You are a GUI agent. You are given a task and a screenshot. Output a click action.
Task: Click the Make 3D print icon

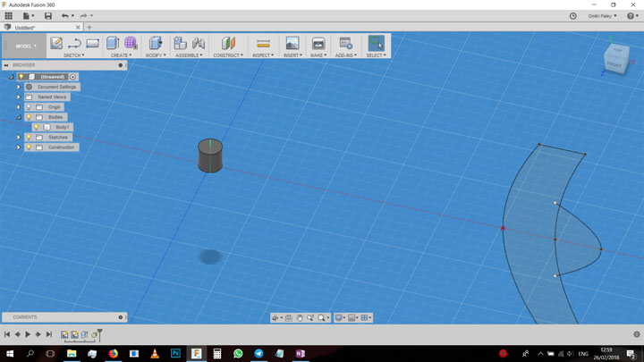318,43
